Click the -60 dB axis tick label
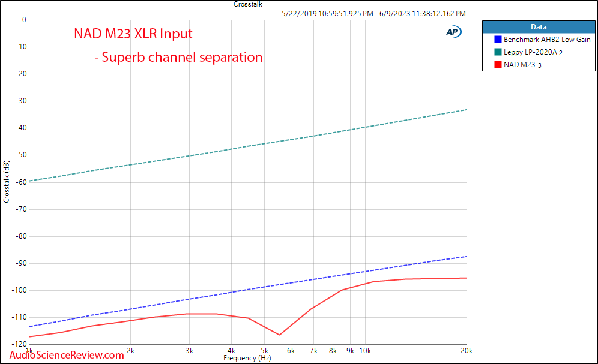This screenshot has width=598, height=364. [x=21, y=182]
